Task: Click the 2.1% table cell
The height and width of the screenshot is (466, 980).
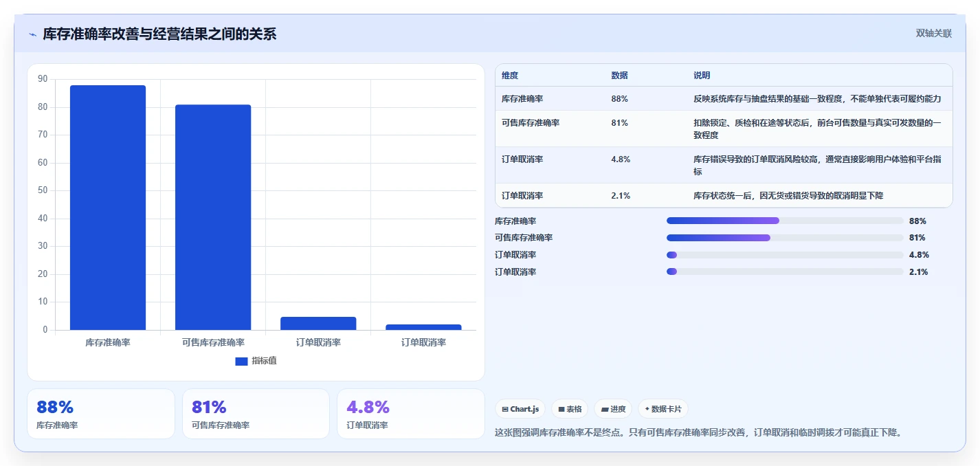Action: click(621, 196)
